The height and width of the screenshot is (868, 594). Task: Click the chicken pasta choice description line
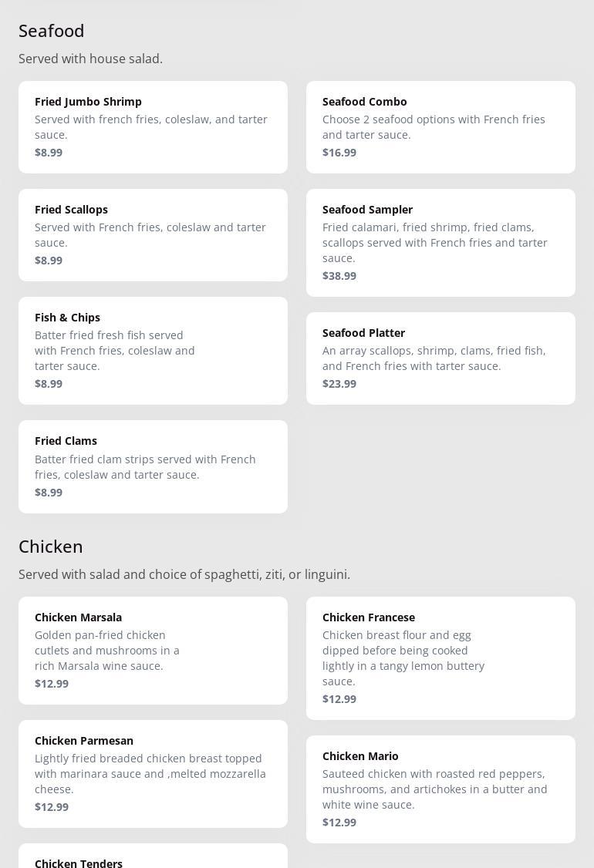click(x=184, y=574)
